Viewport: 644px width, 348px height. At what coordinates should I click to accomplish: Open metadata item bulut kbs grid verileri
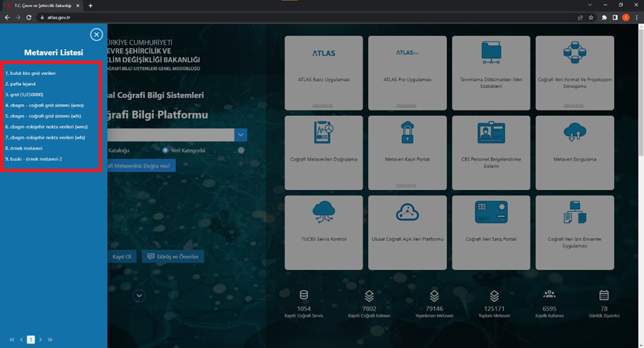pos(31,73)
